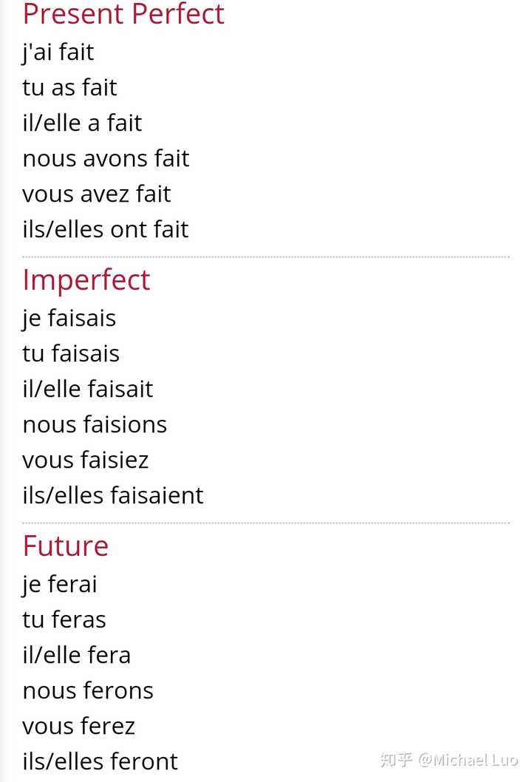
Task: Select the line "je ferai"
Action: pos(60,585)
